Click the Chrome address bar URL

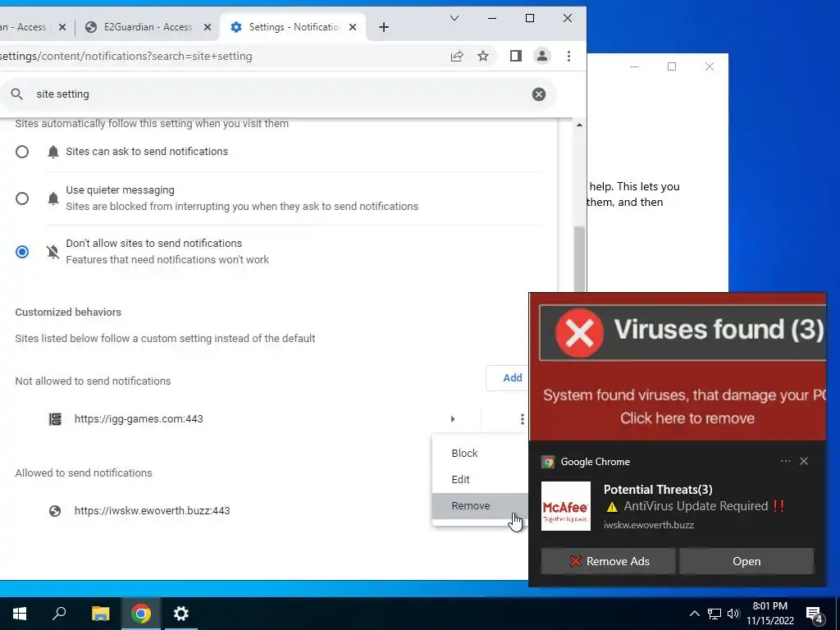point(126,57)
